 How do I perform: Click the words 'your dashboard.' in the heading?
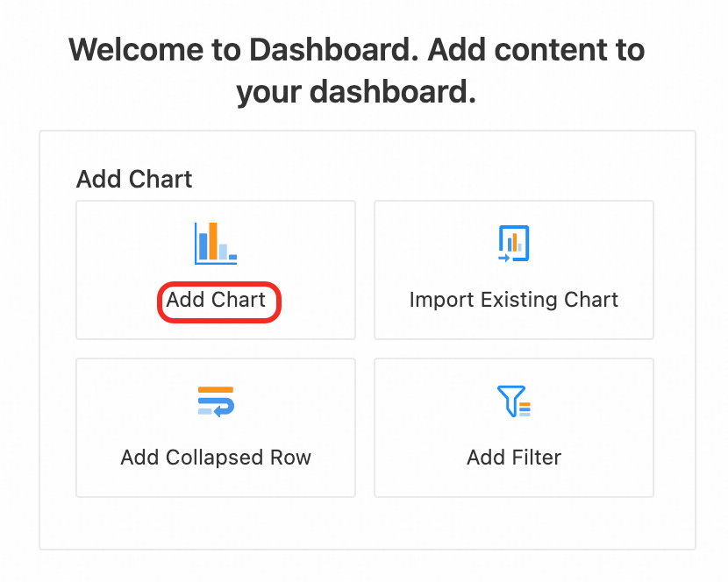[x=356, y=92]
